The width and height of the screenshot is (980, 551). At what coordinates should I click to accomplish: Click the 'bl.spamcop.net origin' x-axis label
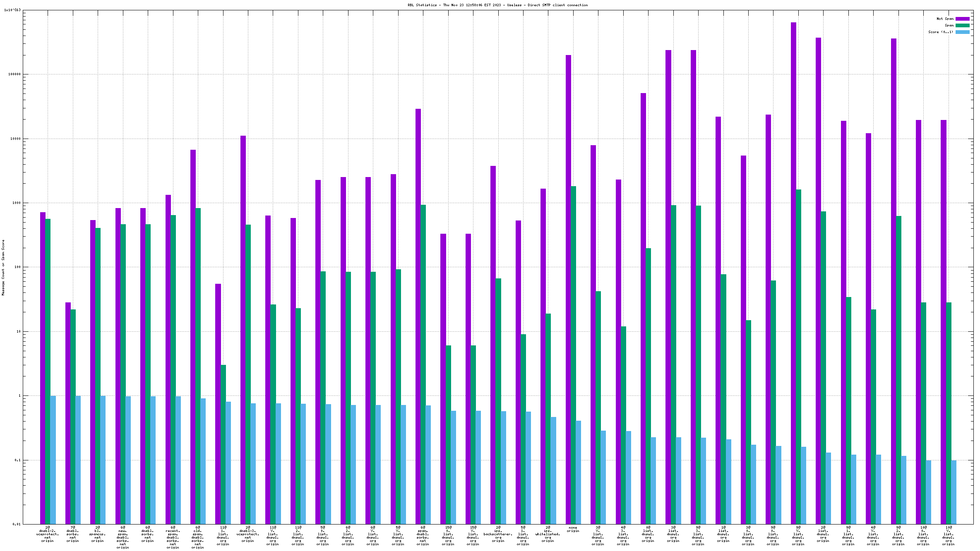coord(98,534)
